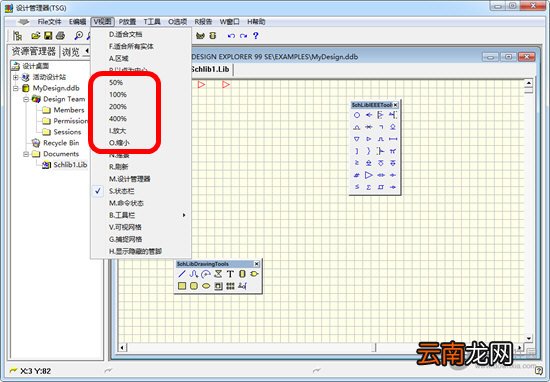
Task: Click the magnifier zoom toolbar icon
Action: (x=79, y=36)
